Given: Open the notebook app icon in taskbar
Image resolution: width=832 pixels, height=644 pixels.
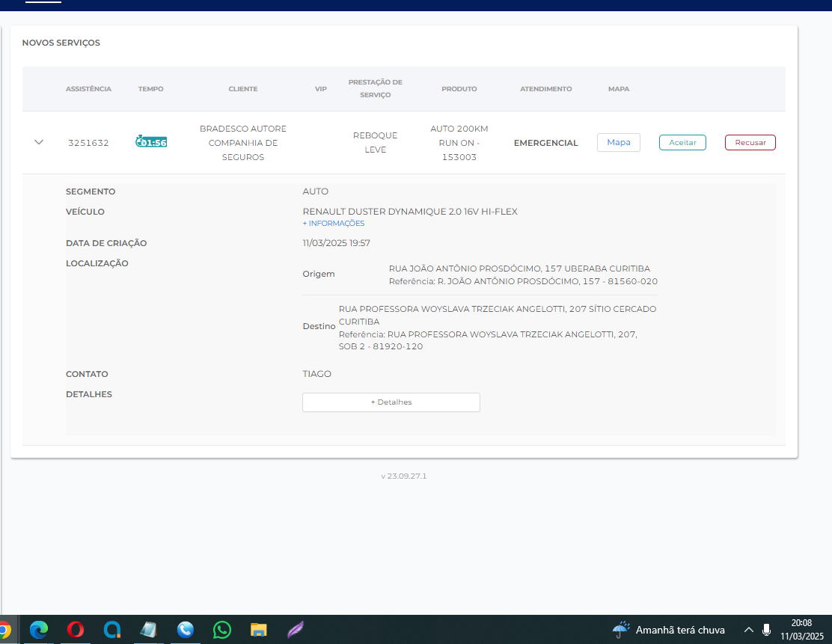Looking at the screenshot, I should [x=149, y=630].
